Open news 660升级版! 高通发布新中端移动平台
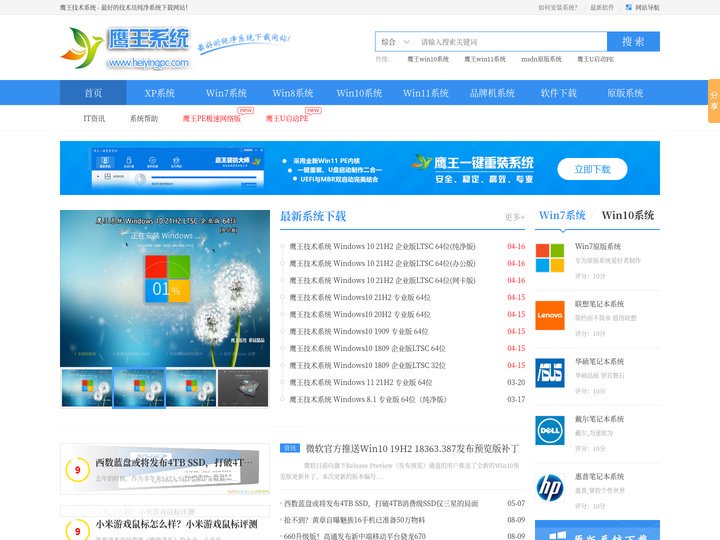The width and height of the screenshot is (720, 540). coord(354,536)
